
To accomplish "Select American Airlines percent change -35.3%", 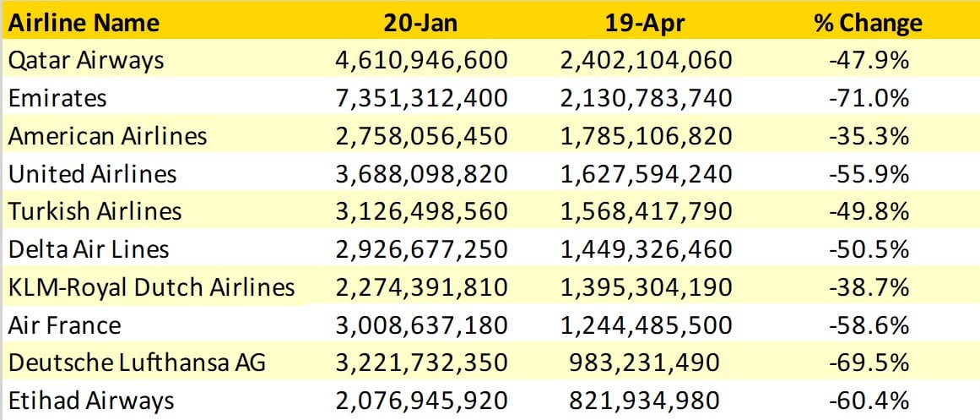I will 868,137.
